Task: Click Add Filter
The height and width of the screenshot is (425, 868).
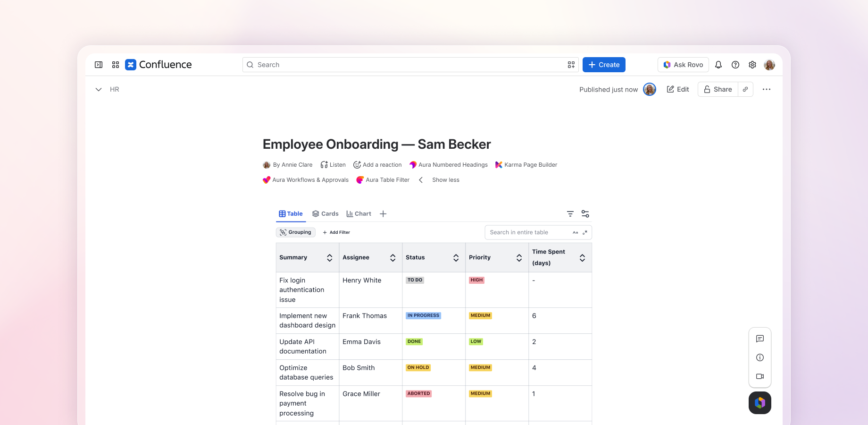Action: pos(336,232)
